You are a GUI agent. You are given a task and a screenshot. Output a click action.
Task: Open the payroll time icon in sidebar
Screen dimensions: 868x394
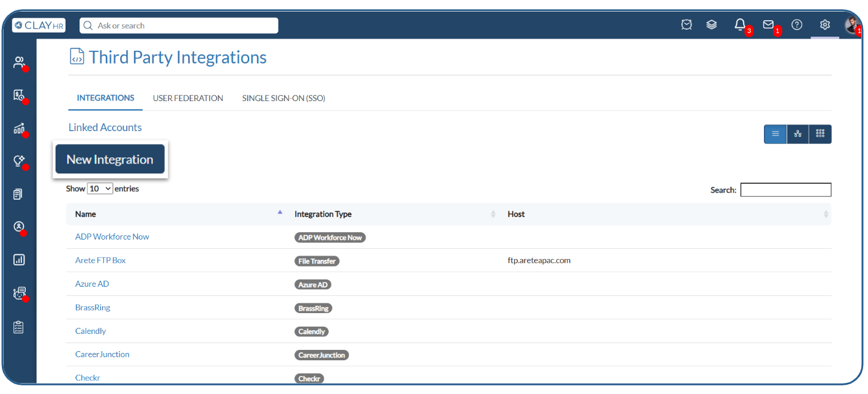point(19,95)
